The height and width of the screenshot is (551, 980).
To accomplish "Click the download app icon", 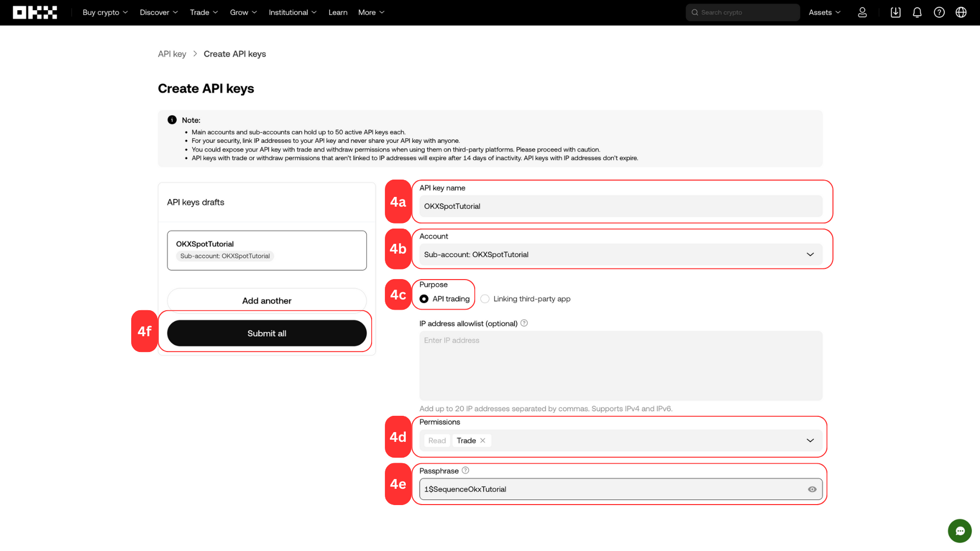I will click(x=895, y=12).
